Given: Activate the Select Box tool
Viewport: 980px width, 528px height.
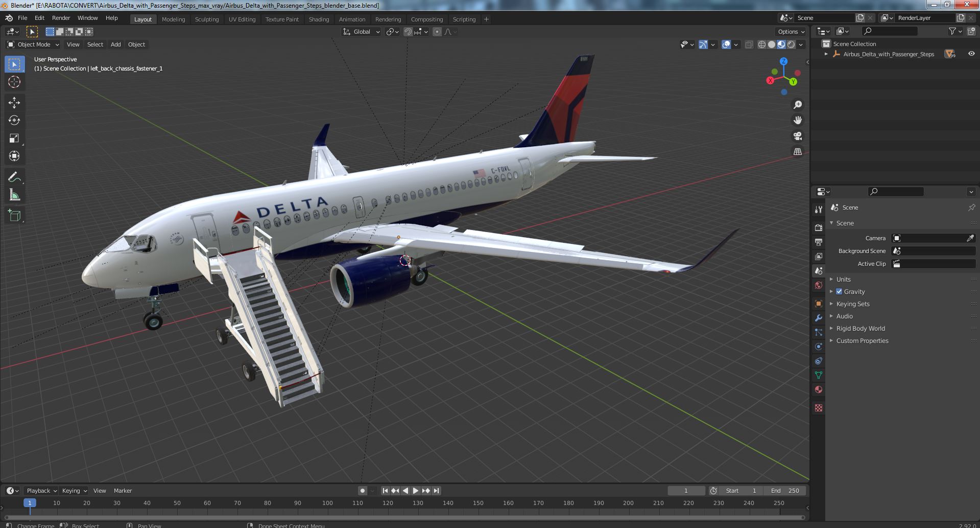Looking at the screenshot, I should 14,64.
